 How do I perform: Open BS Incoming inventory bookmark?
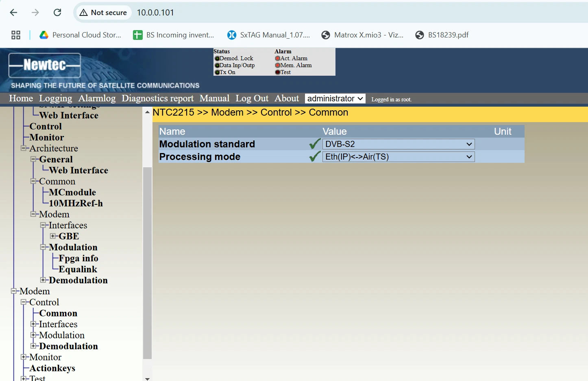174,35
